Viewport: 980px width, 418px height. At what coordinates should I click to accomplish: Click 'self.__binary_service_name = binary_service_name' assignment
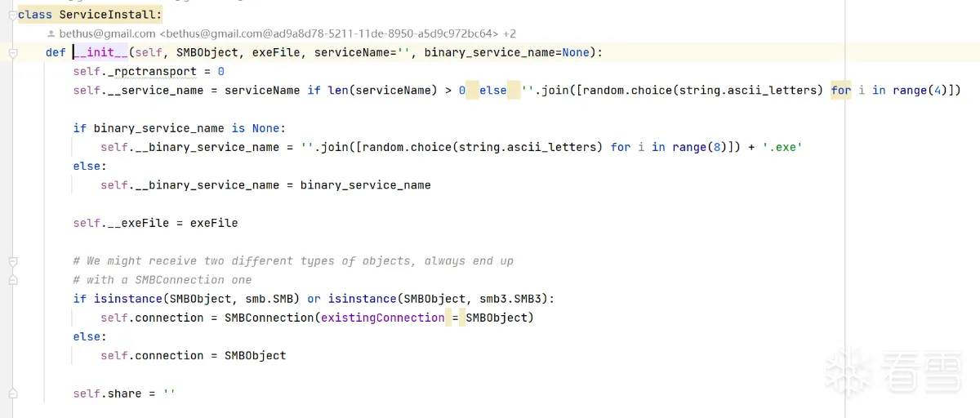click(265, 185)
